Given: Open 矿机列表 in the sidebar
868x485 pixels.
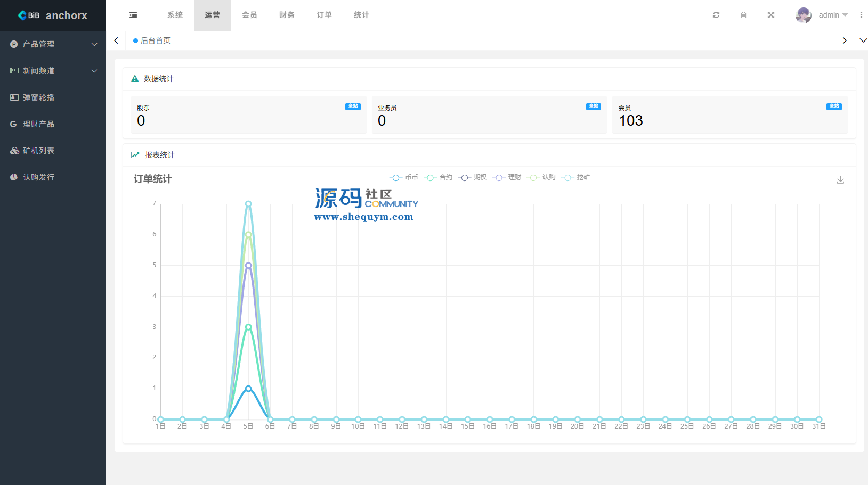Looking at the screenshot, I should point(38,151).
